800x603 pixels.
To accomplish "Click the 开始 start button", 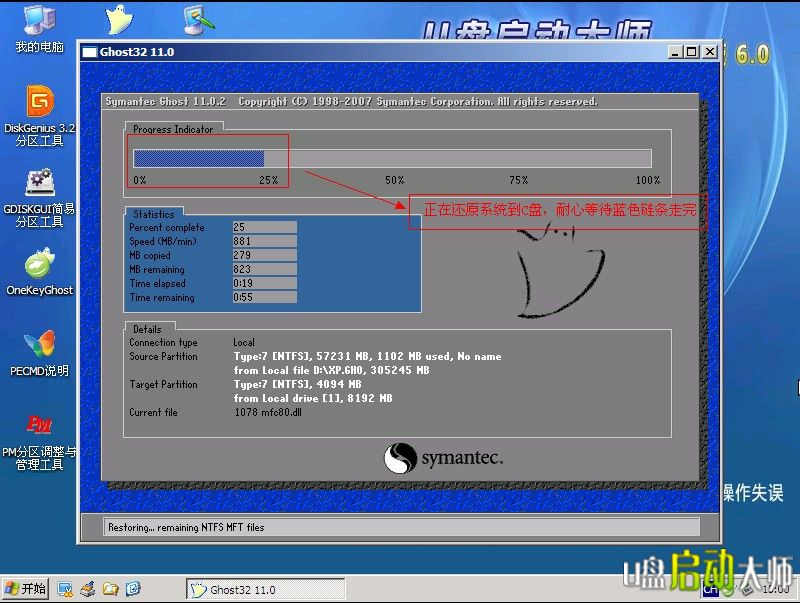I will (26, 589).
